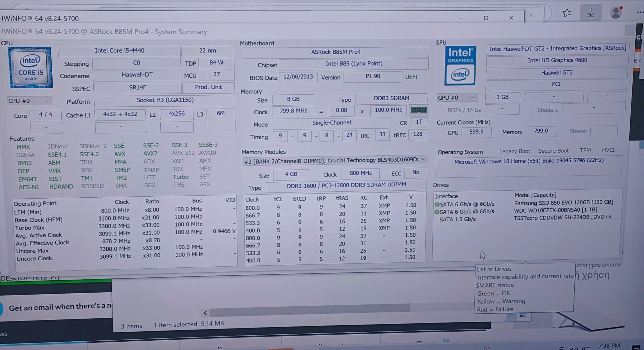Click the Intel B85 (Lynx Point) chipset value
The height and width of the screenshot is (350, 644).
[354, 64]
